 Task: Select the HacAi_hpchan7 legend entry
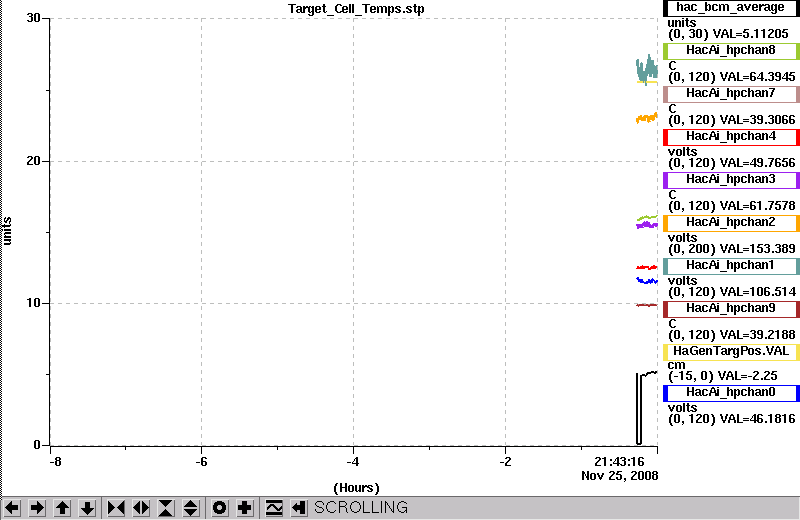pyautogui.click(x=731, y=93)
